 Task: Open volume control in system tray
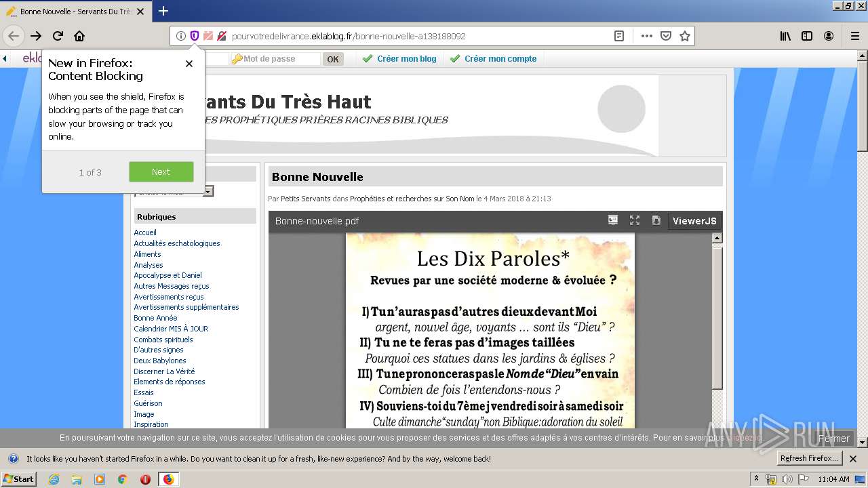(x=787, y=479)
